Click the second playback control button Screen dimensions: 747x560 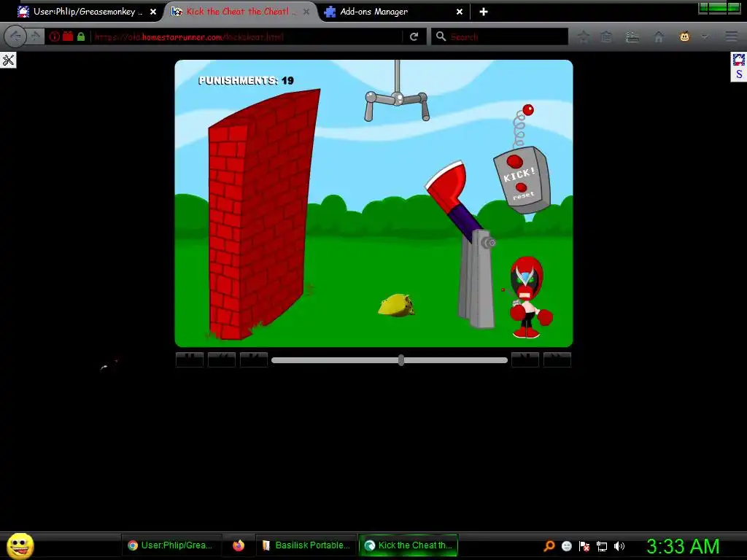tap(222, 359)
